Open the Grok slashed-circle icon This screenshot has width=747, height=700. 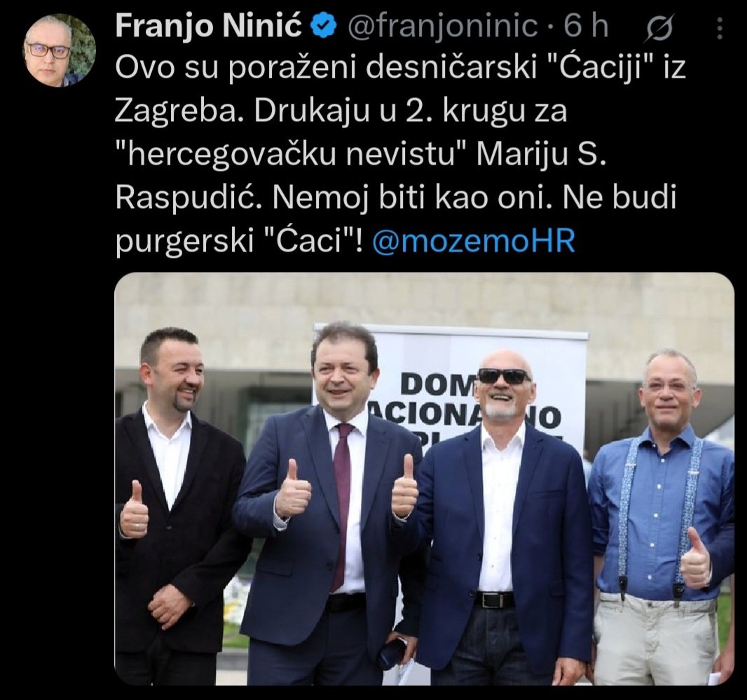(660, 29)
